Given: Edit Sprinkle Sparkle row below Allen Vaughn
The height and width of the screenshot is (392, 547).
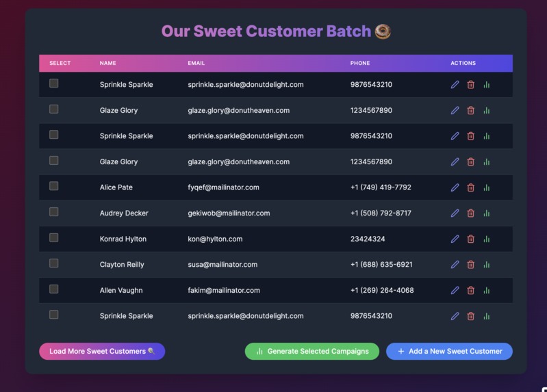Looking at the screenshot, I should [455, 316].
